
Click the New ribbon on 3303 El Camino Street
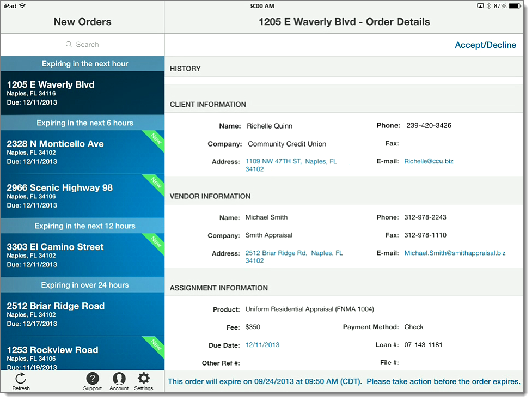coord(155,242)
